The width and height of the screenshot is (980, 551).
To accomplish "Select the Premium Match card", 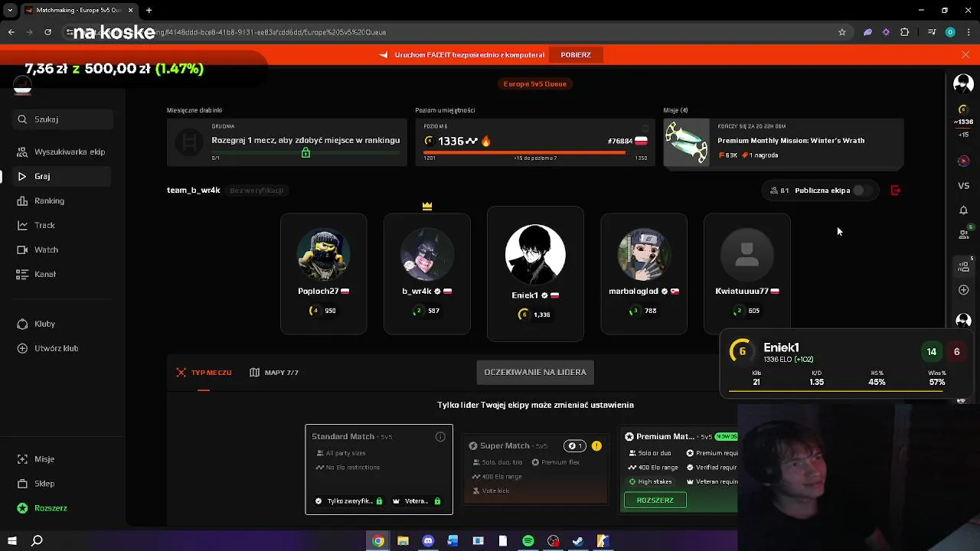I will (680, 469).
